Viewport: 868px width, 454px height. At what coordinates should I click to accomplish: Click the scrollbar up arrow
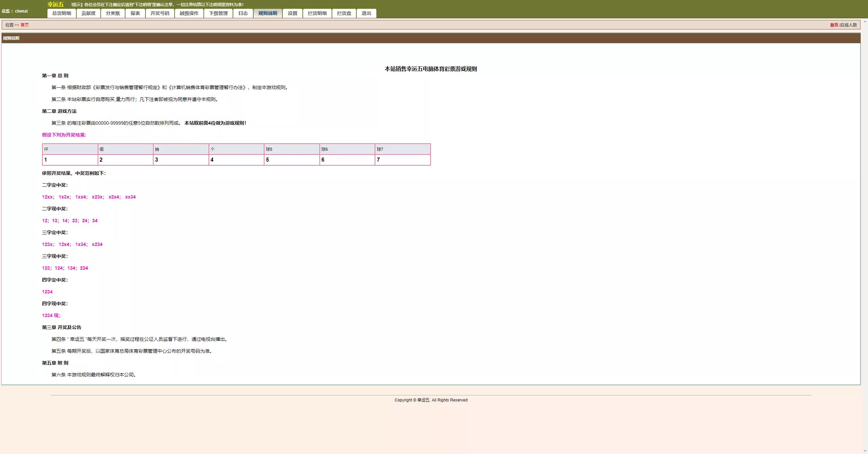pos(865,21)
